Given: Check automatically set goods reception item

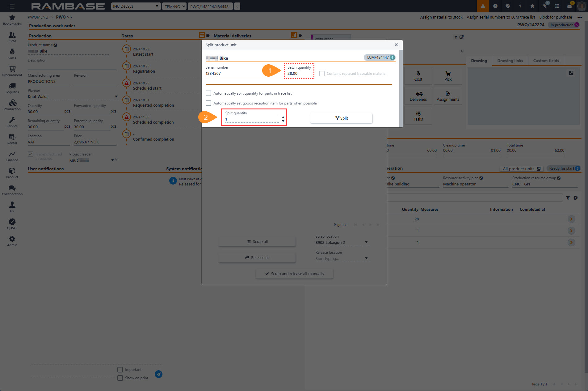Looking at the screenshot, I should point(208,103).
